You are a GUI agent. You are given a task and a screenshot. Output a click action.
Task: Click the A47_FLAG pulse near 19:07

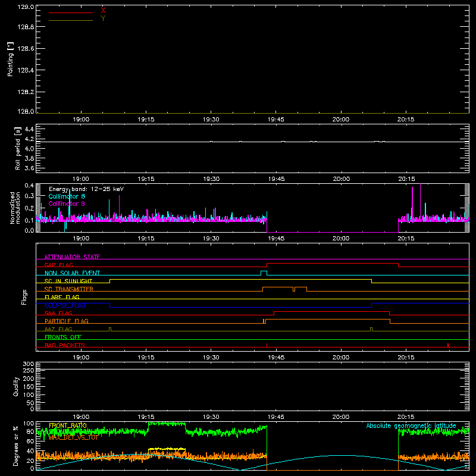110,329
